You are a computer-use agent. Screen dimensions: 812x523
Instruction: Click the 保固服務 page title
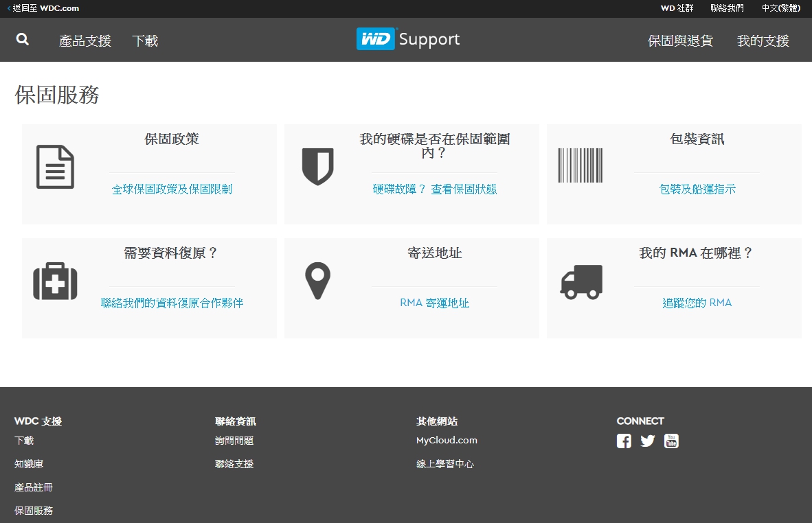click(x=57, y=95)
